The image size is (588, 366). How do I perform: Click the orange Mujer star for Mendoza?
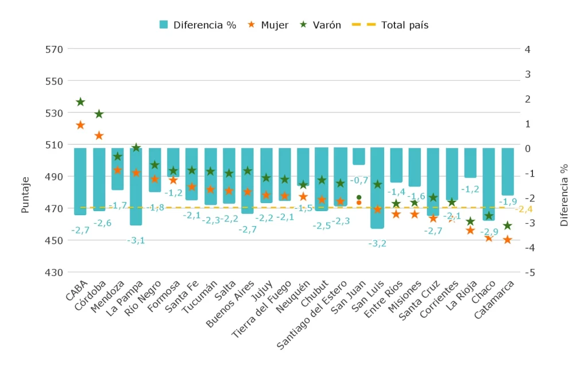click(118, 170)
